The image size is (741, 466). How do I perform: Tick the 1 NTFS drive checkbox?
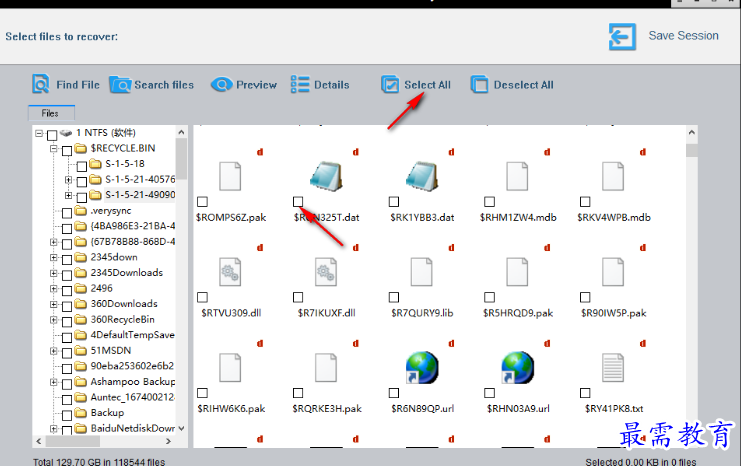(x=52, y=135)
